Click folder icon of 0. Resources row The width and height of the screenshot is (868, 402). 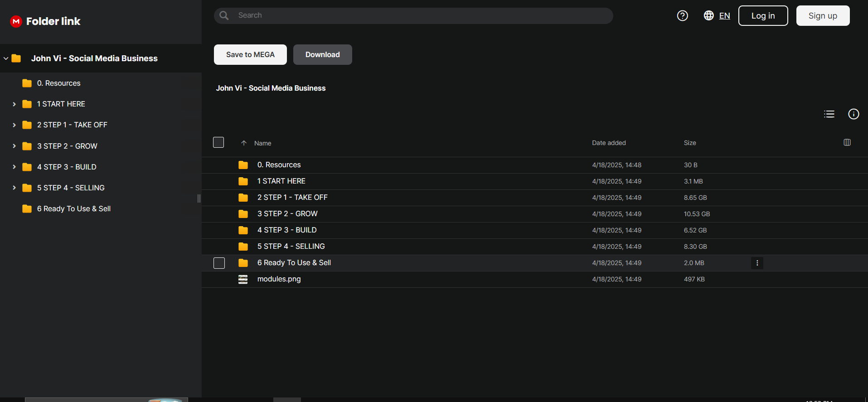click(243, 165)
